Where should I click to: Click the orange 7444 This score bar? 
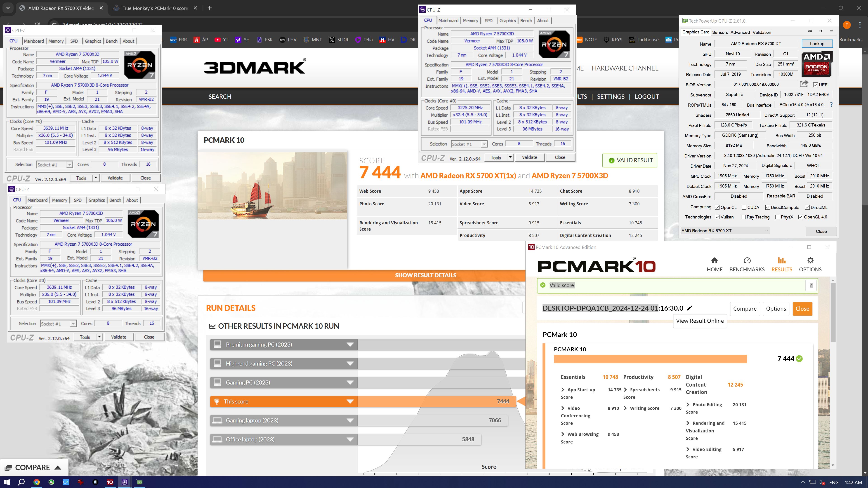pyautogui.click(x=437, y=401)
